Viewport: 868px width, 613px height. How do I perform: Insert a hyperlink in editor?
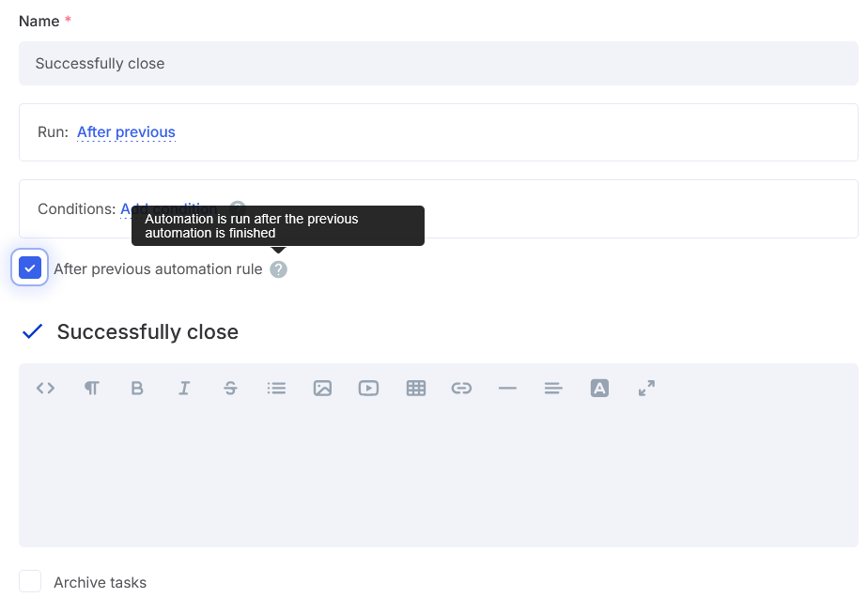pos(461,388)
